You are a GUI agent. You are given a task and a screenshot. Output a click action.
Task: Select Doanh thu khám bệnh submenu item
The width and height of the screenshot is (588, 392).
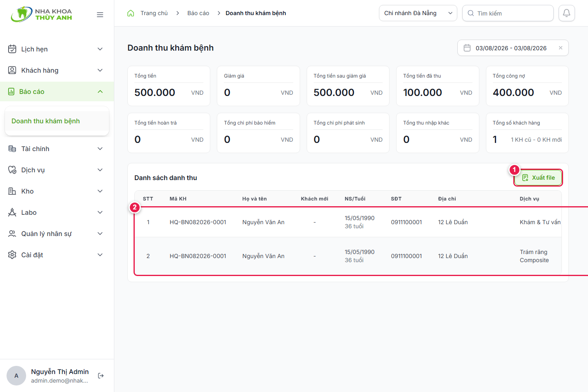[x=57, y=121]
